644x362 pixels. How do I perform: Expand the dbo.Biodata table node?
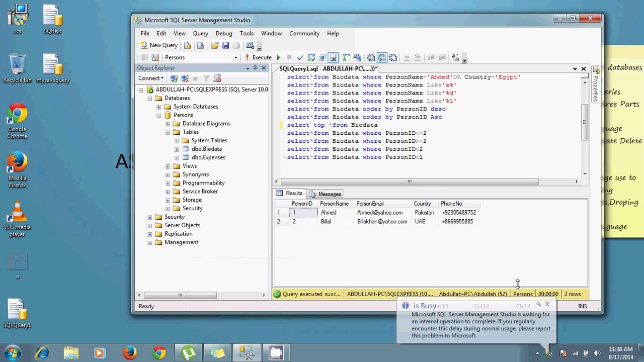(x=177, y=149)
